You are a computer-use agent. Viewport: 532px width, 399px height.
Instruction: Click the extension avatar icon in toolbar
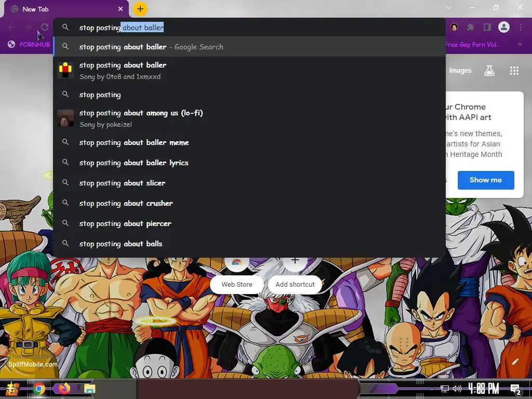454,27
